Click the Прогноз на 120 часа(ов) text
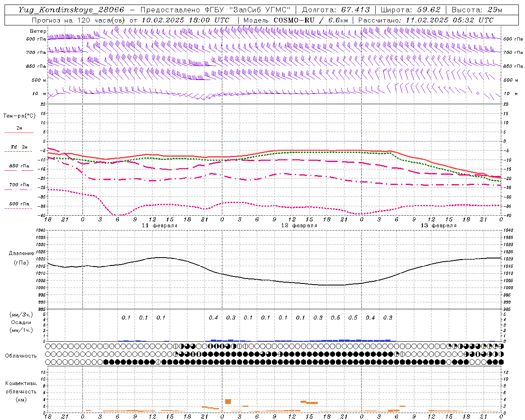Viewport: 525px width, 420px height. pos(79,20)
